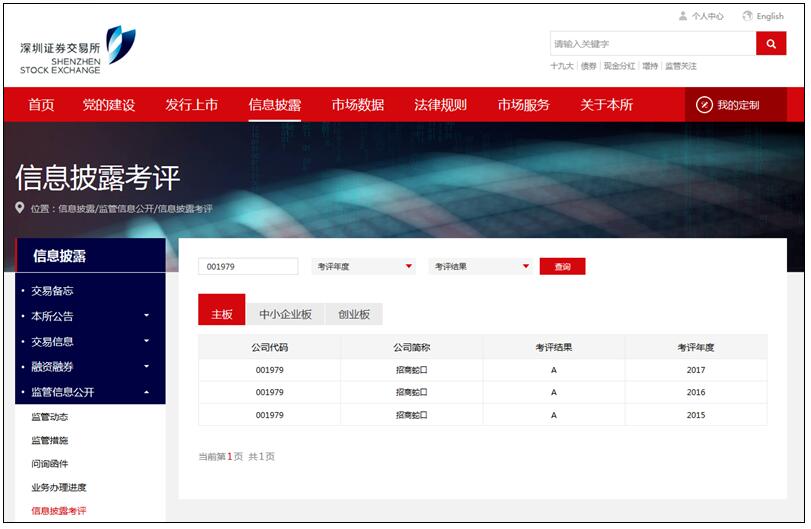Click the 我的定制 compass icon
This screenshot has width=811, height=529.
(x=704, y=105)
